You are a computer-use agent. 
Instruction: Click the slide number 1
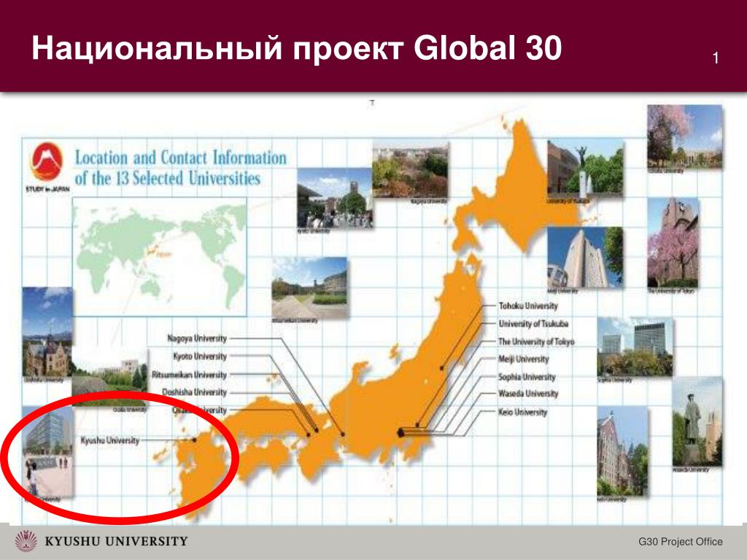(x=715, y=58)
